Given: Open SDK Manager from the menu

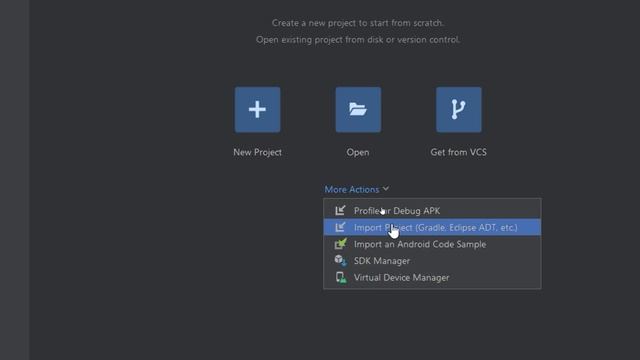Looking at the screenshot, I should (432, 261).
